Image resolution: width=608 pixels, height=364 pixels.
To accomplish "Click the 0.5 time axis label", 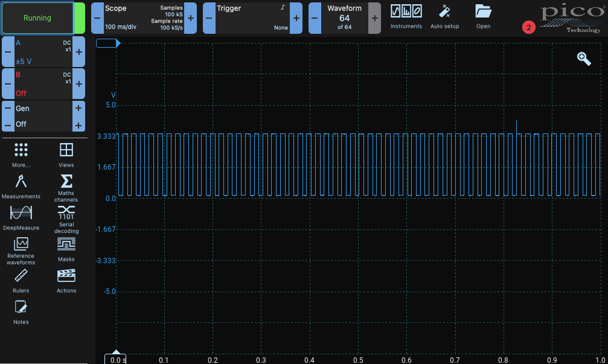I will coord(358,360).
